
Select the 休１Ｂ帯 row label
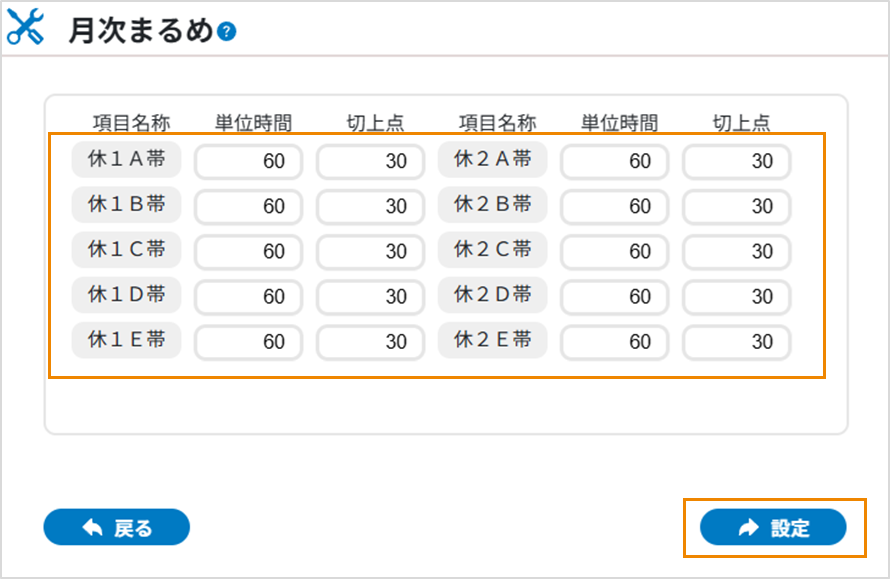[127, 205]
